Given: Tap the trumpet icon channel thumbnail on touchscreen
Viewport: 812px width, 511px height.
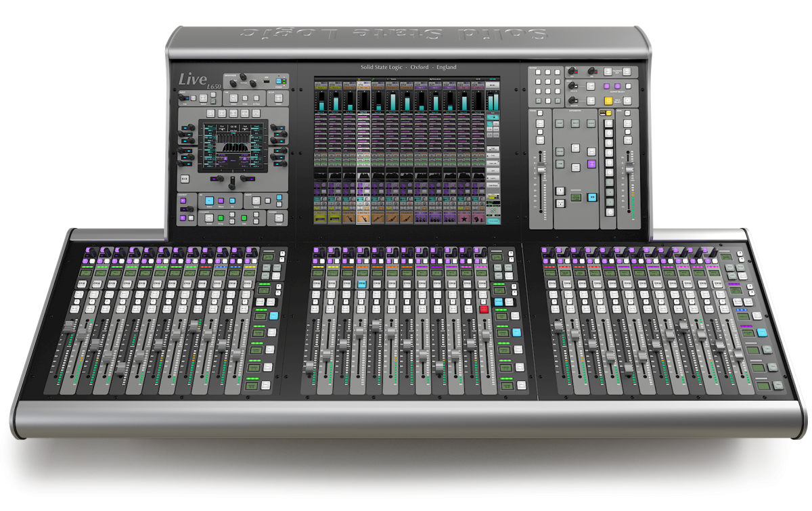Looking at the screenshot, I should pos(392,219).
